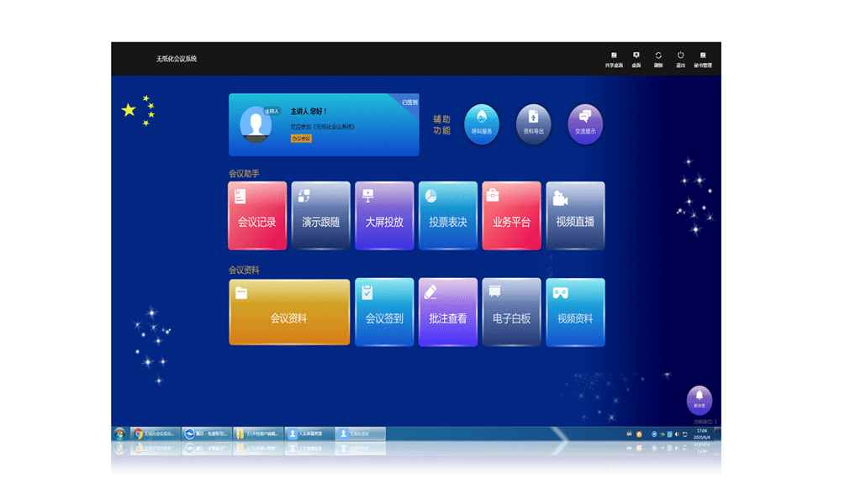Viewport: 866px width, 504px height.
Task: Open the 会议记录 meeting record tile
Action: [256, 216]
